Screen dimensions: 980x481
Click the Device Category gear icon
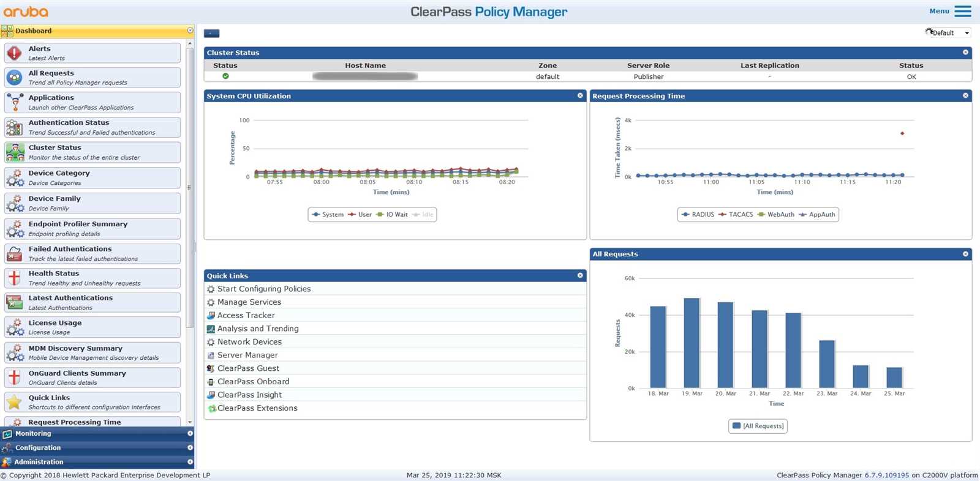pos(14,178)
